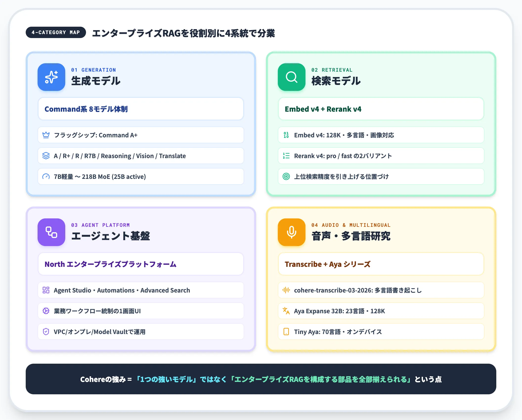Viewport: 522px width, 420px height.
Task: Click the 検索モデル heading
Action: click(x=336, y=81)
